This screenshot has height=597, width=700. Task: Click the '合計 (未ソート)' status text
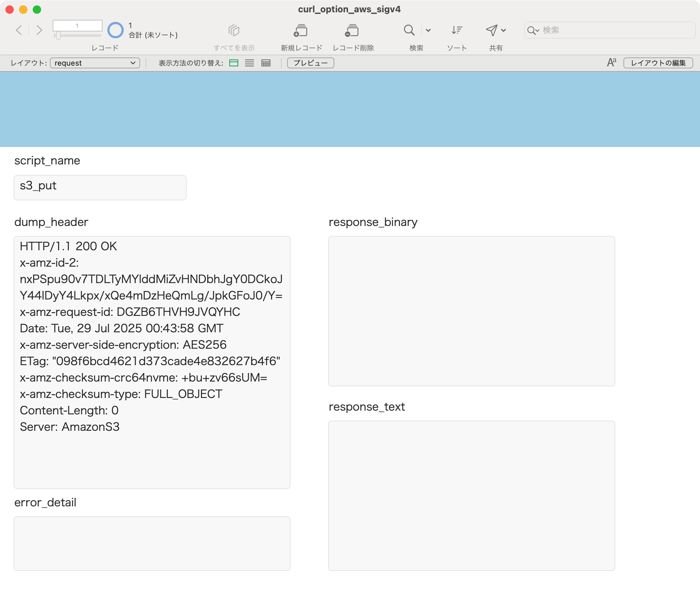[153, 35]
